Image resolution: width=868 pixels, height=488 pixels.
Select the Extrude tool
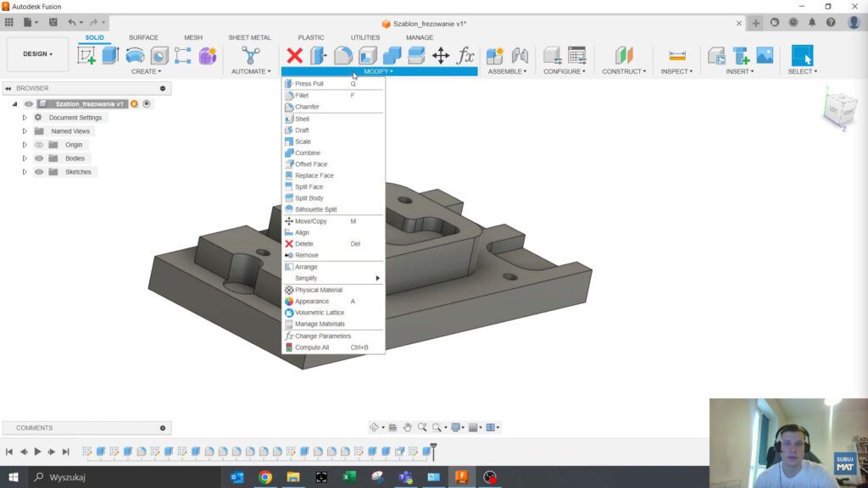113,55
